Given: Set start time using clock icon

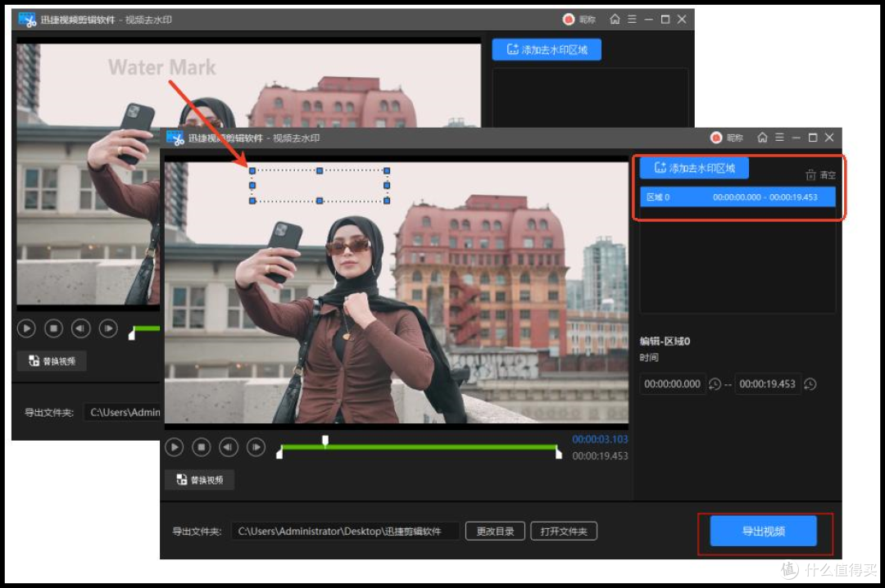Looking at the screenshot, I should click(715, 384).
